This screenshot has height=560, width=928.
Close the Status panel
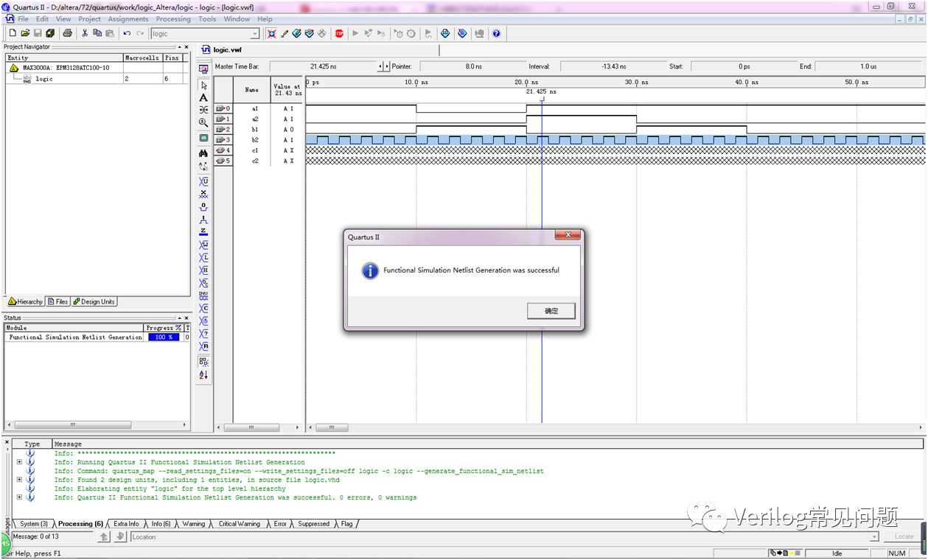click(x=186, y=318)
